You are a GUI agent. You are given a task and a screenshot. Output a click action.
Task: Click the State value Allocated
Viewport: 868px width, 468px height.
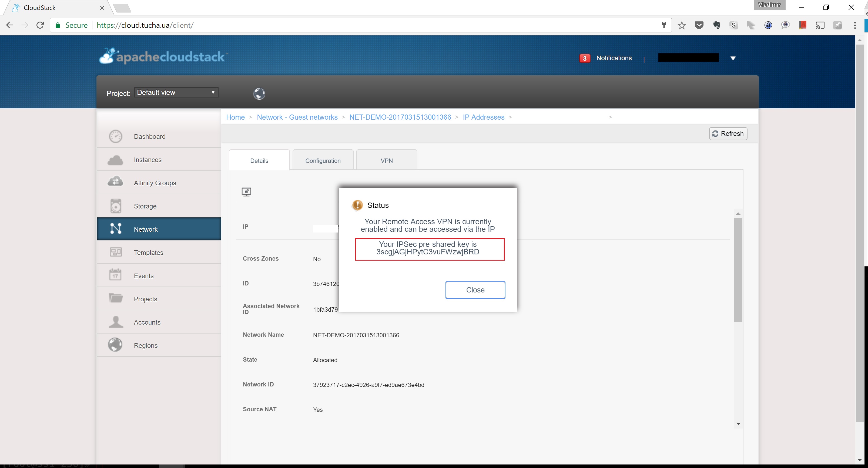click(x=325, y=360)
